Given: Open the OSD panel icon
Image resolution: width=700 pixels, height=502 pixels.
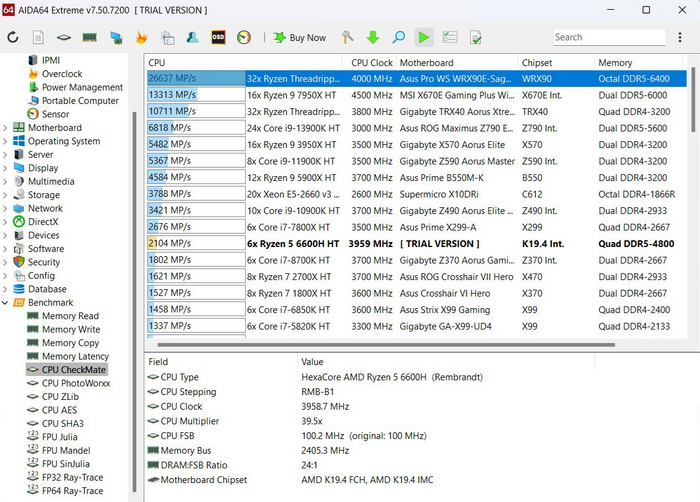Looking at the screenshot, I should [218, 38].
